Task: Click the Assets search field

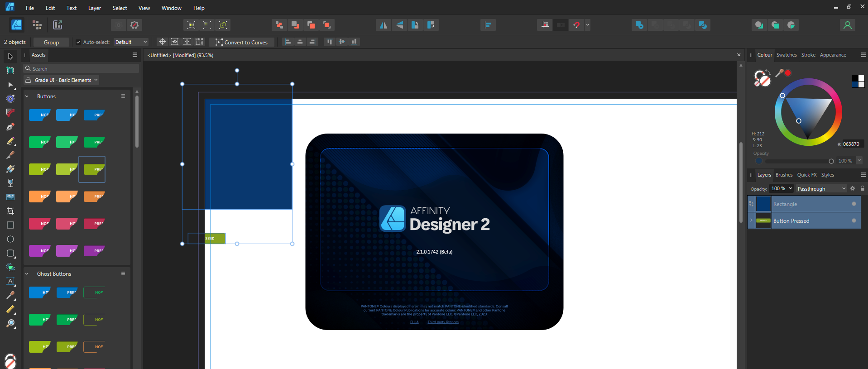Action: [82, 69]
